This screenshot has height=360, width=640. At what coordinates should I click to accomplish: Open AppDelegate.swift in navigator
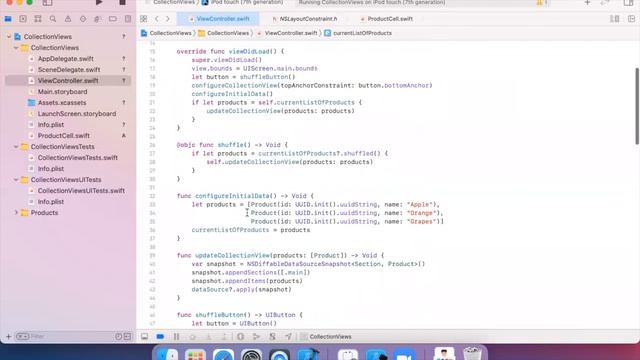click(x=65, y=59)
